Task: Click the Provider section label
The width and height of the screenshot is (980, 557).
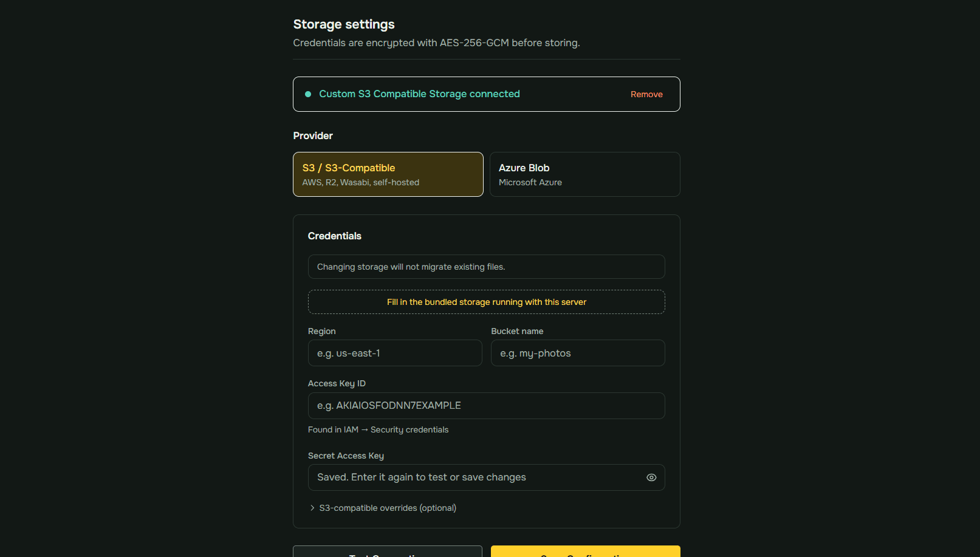Action: pos(313,135)
